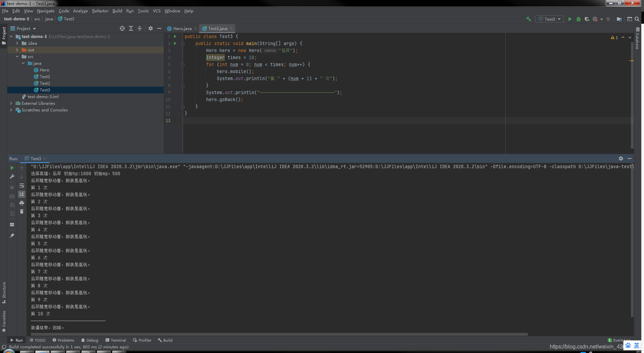This screenshot has width=644, height=353.
Task: Expand the .idea folder
Action: coord(17,43)
